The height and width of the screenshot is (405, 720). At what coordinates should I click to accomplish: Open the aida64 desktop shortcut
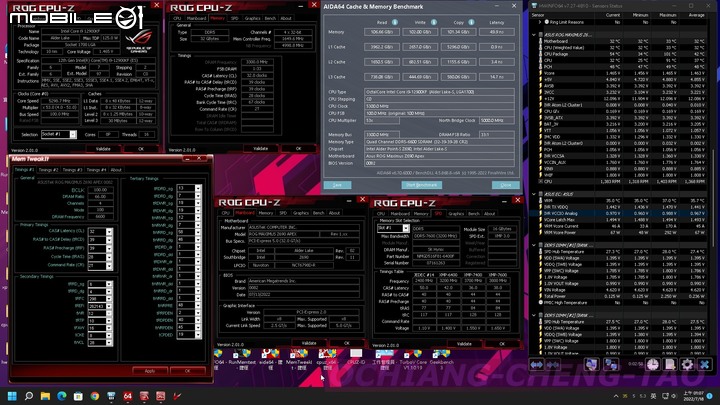pyautogui.click(x=270, y=358)
